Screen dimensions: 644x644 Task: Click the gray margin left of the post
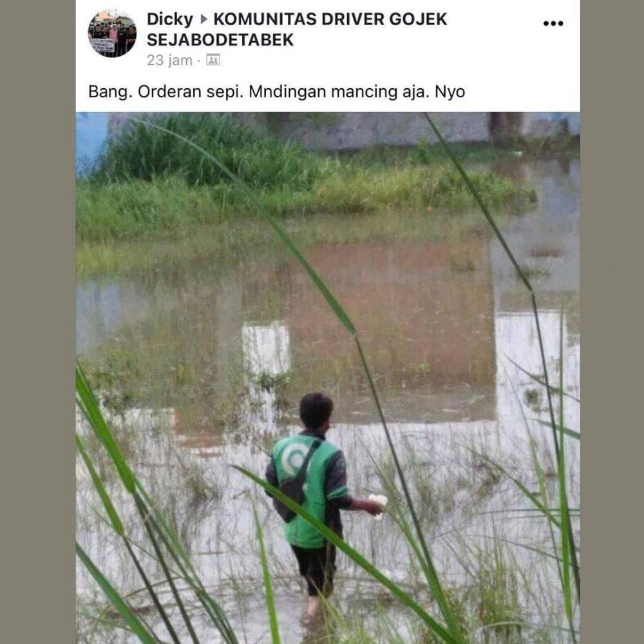[38, 322]
